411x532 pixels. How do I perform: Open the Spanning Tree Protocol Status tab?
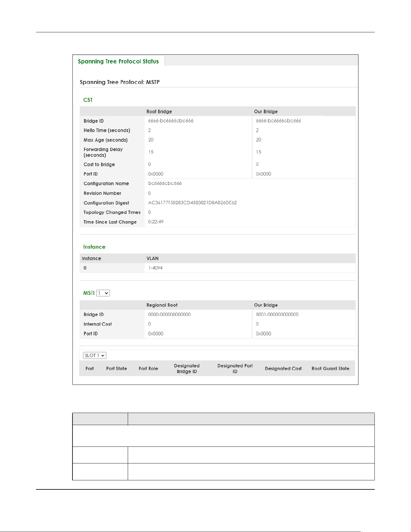118,61
